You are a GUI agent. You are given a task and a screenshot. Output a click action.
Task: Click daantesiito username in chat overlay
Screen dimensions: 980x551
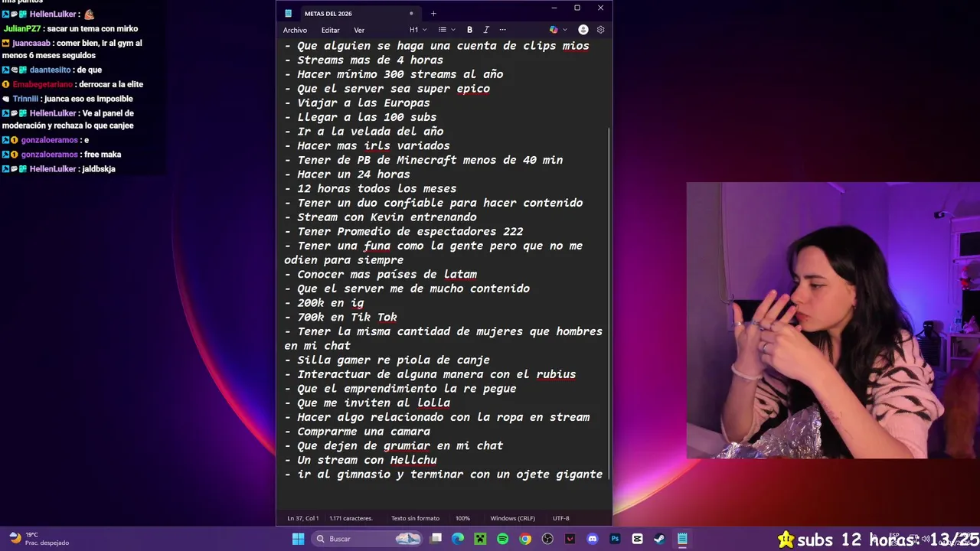click(50, 70)
